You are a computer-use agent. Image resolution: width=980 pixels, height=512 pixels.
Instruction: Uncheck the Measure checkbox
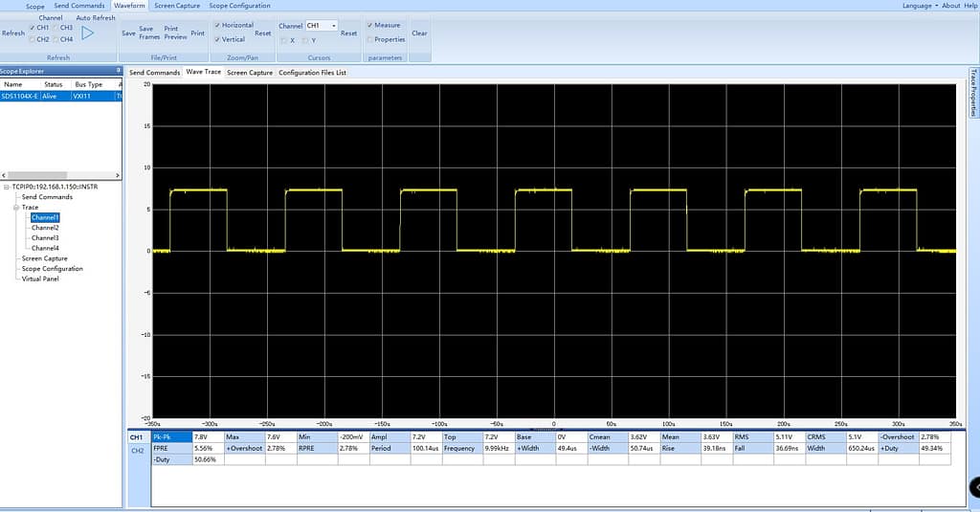point(370,25)
